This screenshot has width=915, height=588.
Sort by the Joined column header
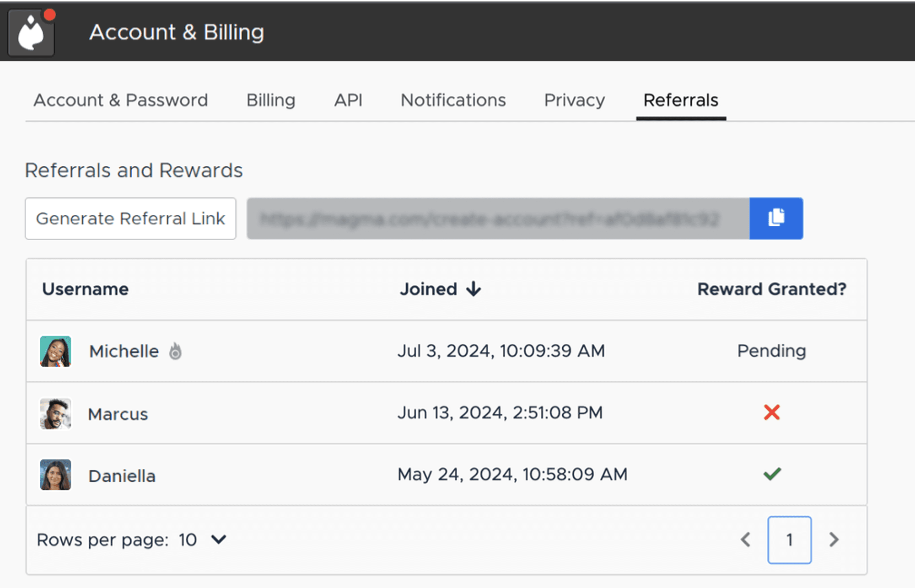click(428, 289)
